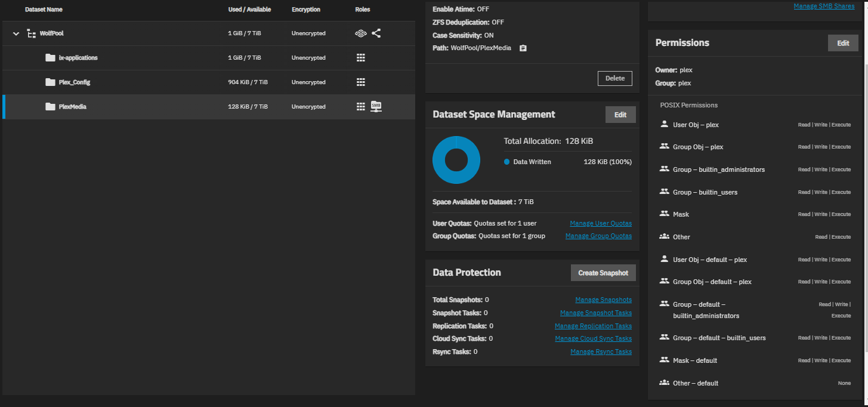Select the ix-applications dataset
868x407 pixels.
click(78, 58)
